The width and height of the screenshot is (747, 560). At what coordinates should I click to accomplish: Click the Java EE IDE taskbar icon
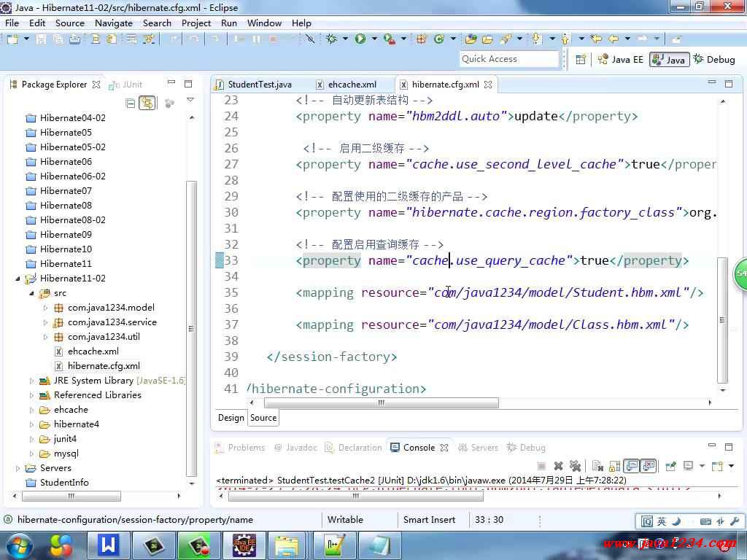pyautogui.click(x=244, y=545)
